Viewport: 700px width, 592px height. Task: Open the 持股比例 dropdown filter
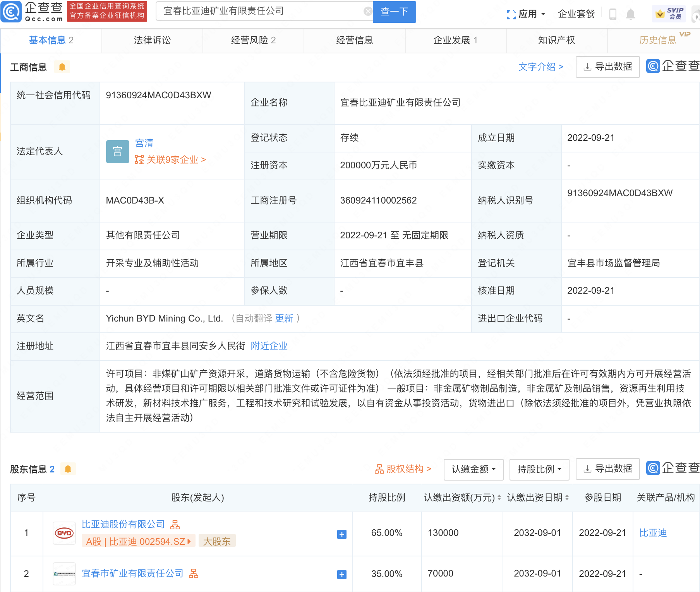539,469
